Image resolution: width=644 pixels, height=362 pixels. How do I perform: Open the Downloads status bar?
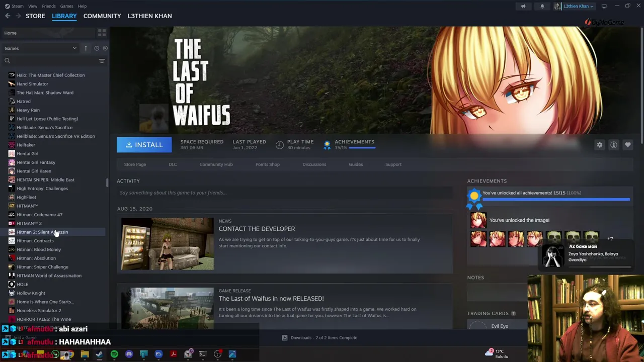[319, 338]
